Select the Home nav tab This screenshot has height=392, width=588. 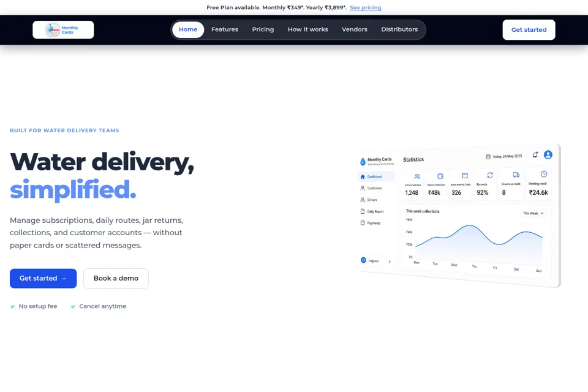point(188,29)
